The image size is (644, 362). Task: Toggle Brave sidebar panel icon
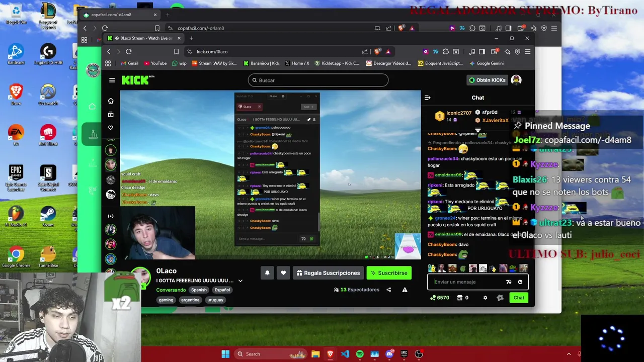click(481, 52)
